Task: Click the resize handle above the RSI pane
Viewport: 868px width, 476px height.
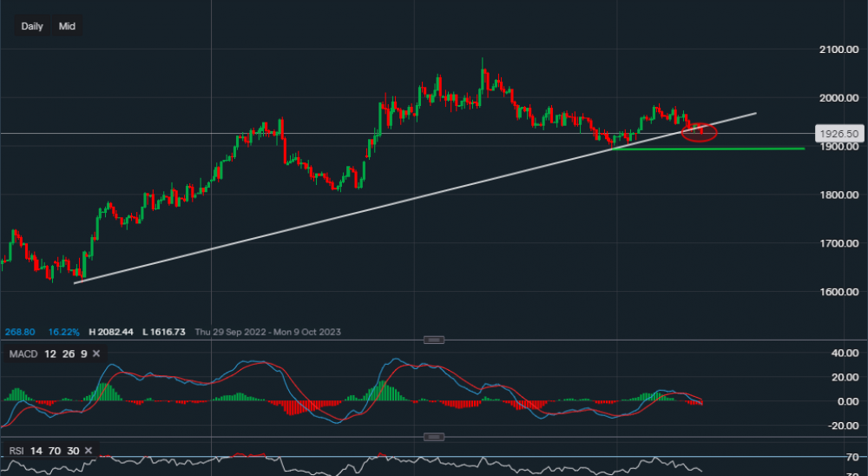Action: [434, 437]
